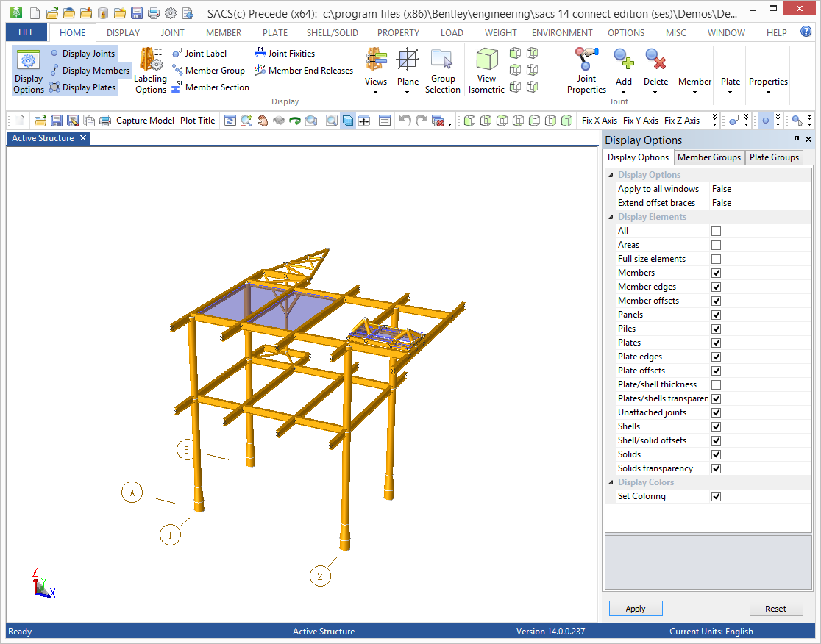Viewport: 821px width, 644px height.
Task: Switch to the Member Groups tab
Action: (709, 157)
